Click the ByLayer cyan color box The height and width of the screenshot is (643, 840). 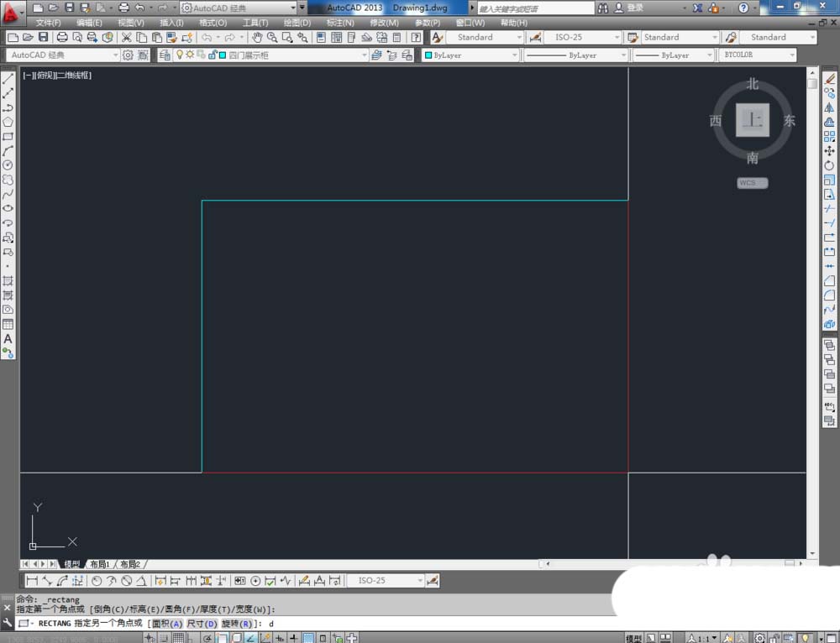click(x=428, y=55)
